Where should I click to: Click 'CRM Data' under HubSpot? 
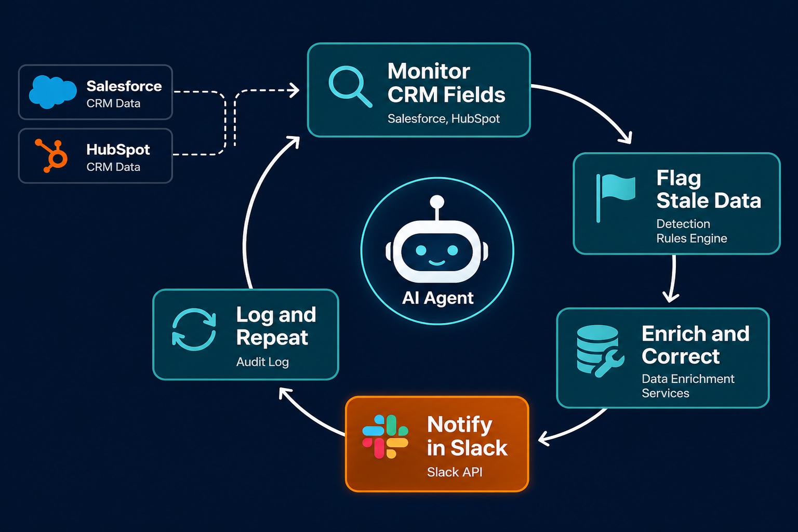coord(113,167)
